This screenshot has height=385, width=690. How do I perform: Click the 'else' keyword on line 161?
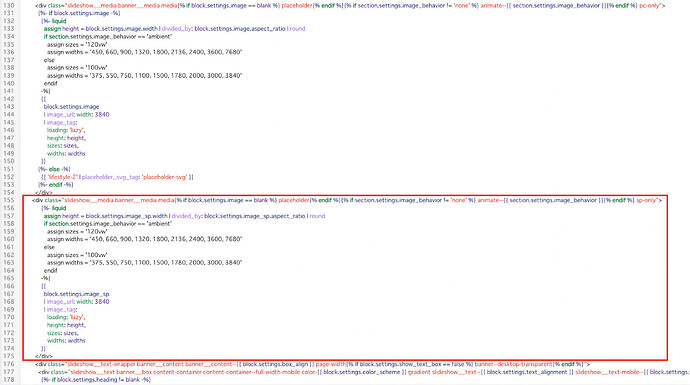coord(49,247)
